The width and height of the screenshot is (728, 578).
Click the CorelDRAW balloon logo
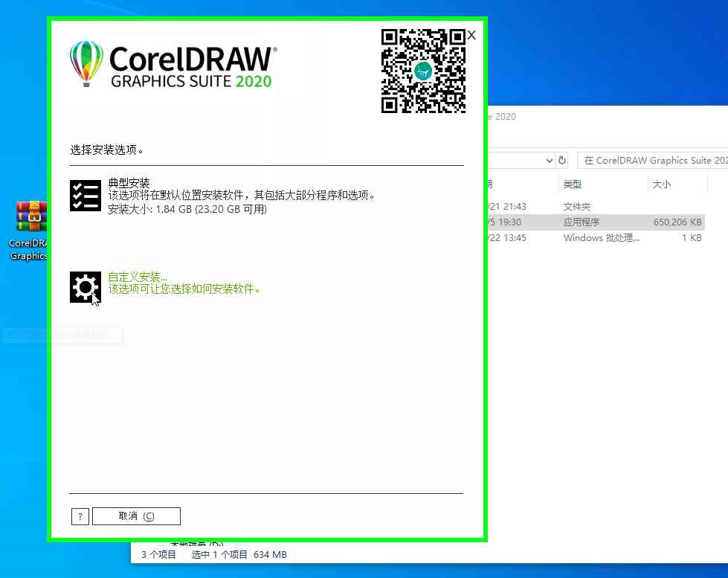pos(86,64)
